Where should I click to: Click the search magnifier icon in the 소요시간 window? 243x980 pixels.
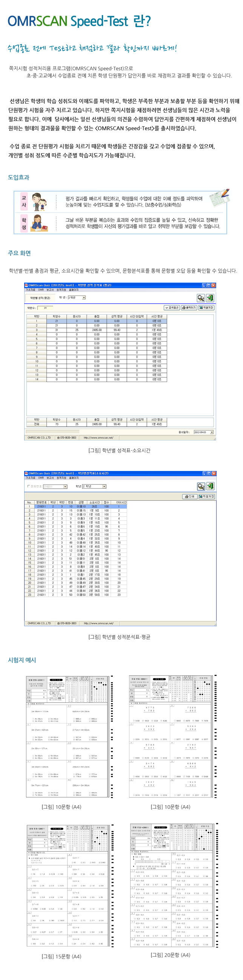(x=201, y=486)
